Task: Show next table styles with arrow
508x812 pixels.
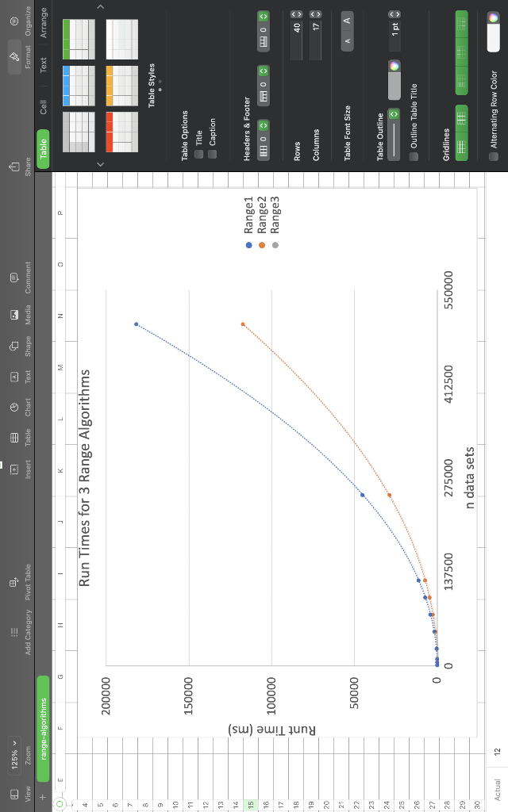Action: 101,6
